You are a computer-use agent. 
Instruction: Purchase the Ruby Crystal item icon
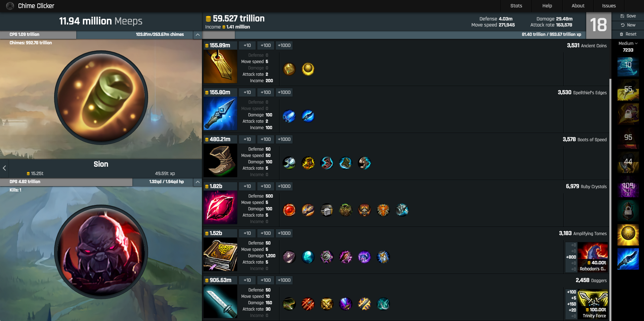[220, 207]
